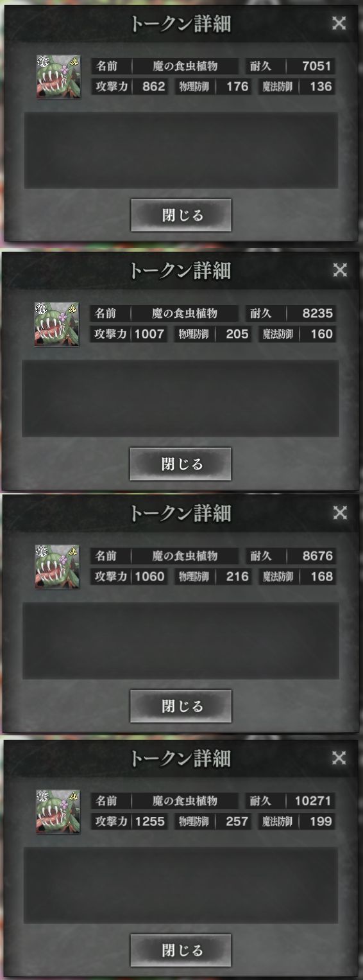The height and width of the screenshot is (980, 363).
Task: Close the 攻撃力 1255 token dialog with X
Action: tap(339, 758)
